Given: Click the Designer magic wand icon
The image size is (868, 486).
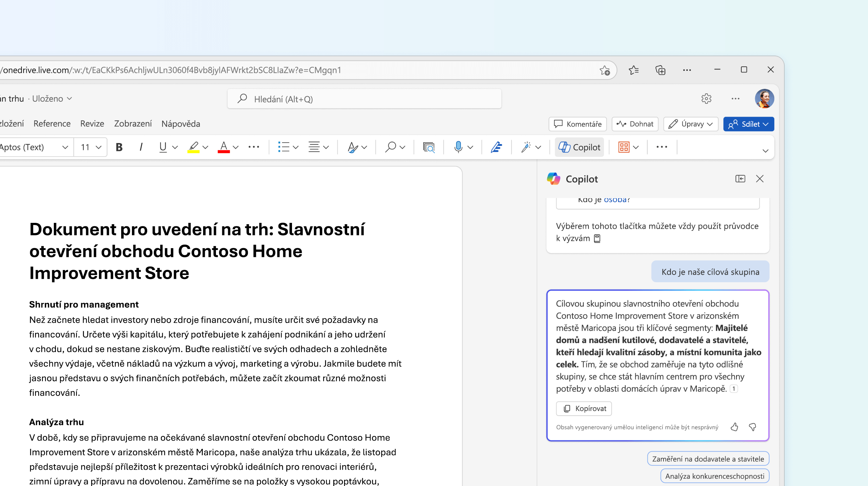Looking at the screenshot, I should point(526,147).
